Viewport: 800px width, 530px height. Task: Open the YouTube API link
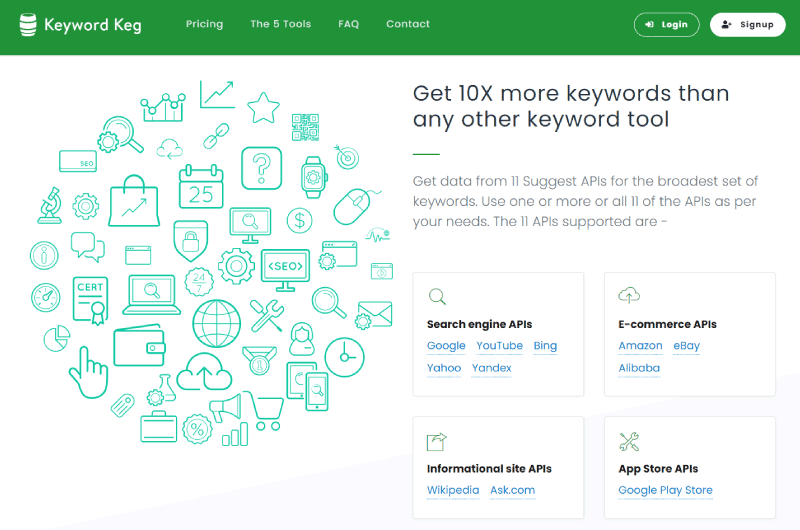(499, 346)
